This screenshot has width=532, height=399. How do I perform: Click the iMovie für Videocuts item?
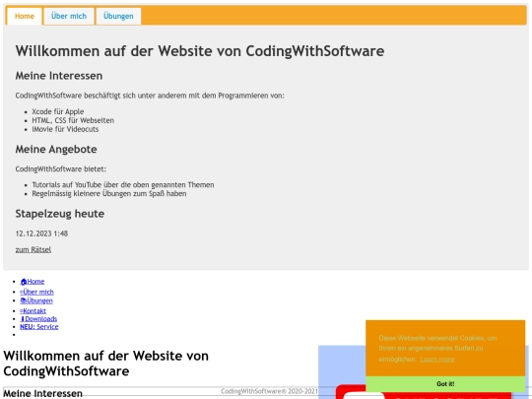[65, 129]
